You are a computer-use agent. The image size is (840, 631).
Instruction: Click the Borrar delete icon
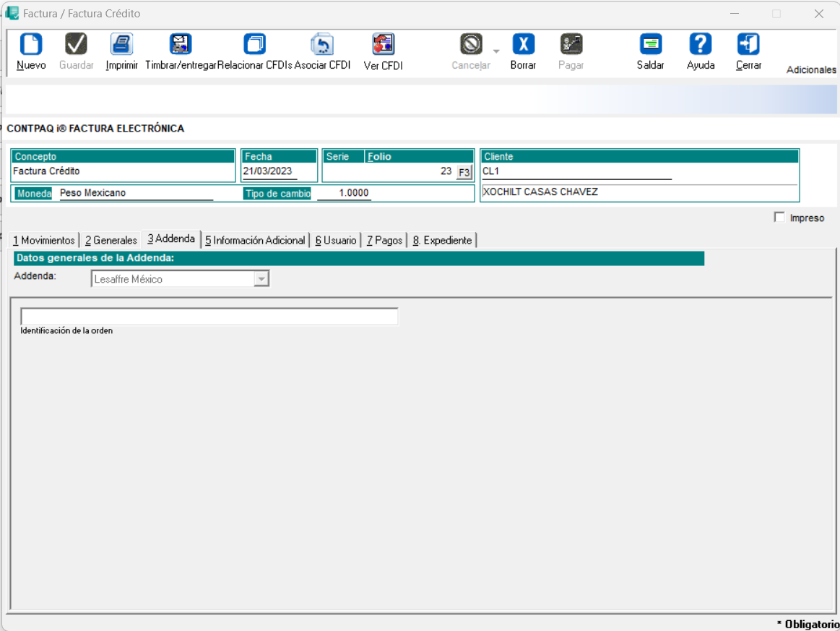point(523,45)
